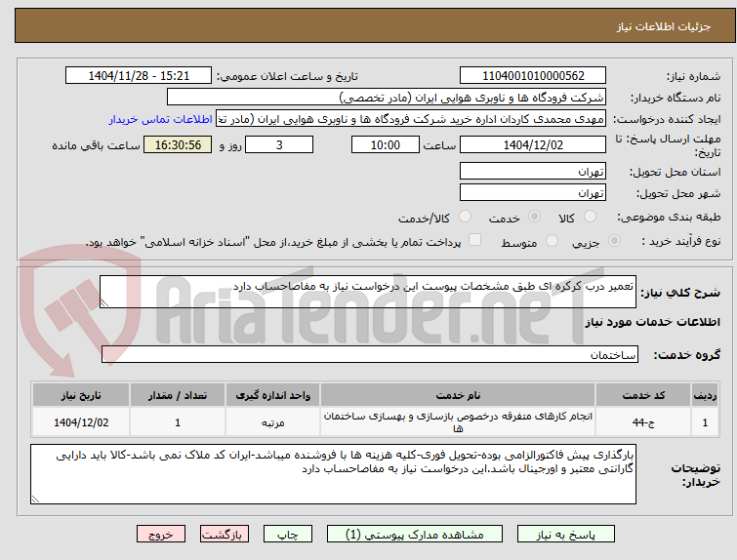This screenshot has height=560, width=737.
Task: Click the واحد اندازه گیری column header
Action: (273, 395)
